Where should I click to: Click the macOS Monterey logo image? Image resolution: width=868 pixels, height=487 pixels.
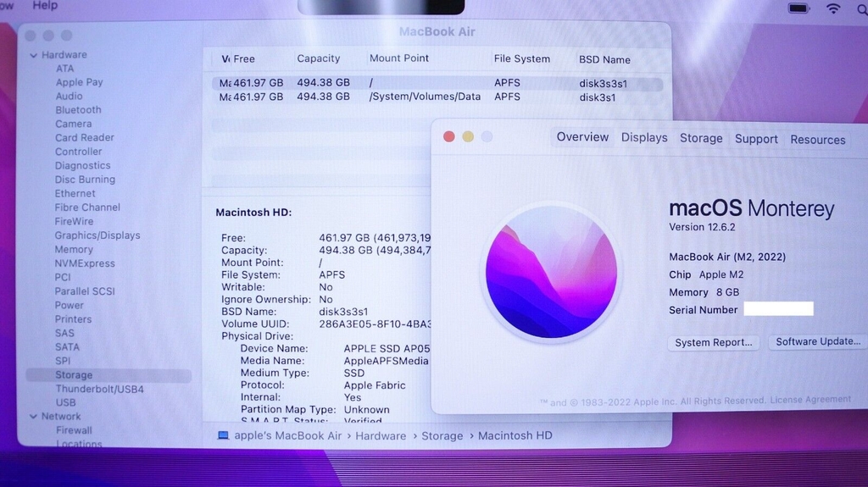[x=551, y=272]
